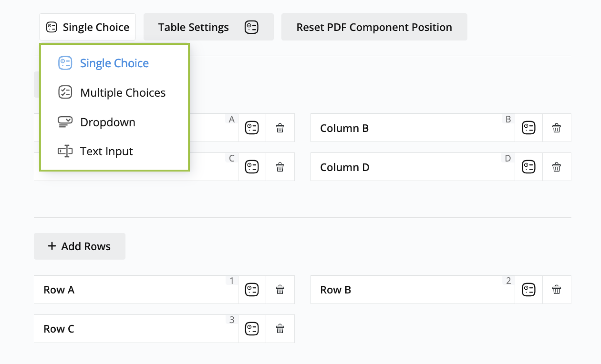The image size is (601, 364).
Task: Click trash icon next to column C field
Action: point(280,167)
